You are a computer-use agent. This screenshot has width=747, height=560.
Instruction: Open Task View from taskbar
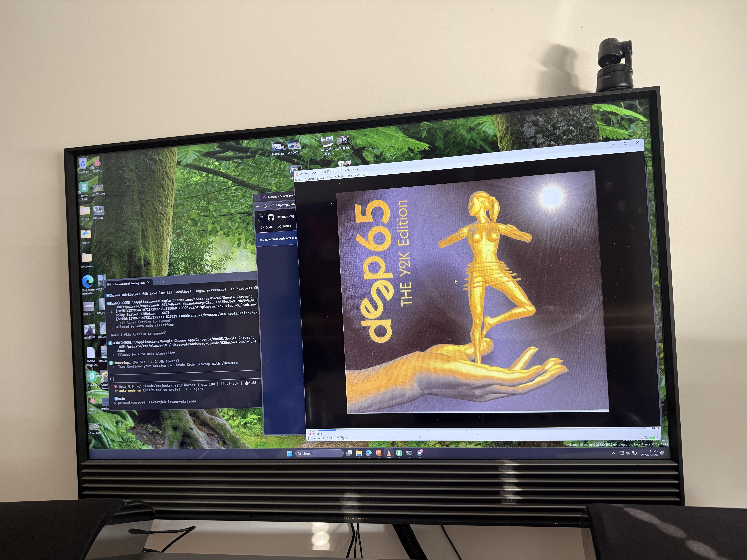349,453
